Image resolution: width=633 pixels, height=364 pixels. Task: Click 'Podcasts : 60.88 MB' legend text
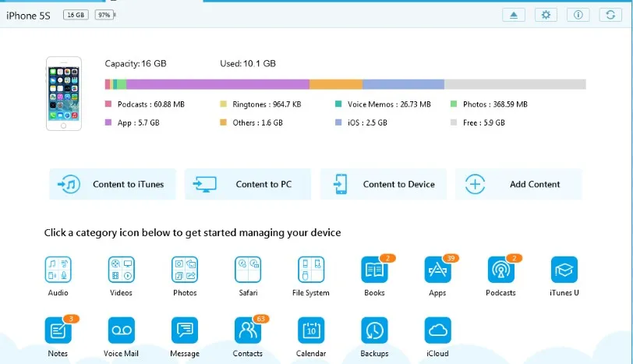(x=151, y=104)
